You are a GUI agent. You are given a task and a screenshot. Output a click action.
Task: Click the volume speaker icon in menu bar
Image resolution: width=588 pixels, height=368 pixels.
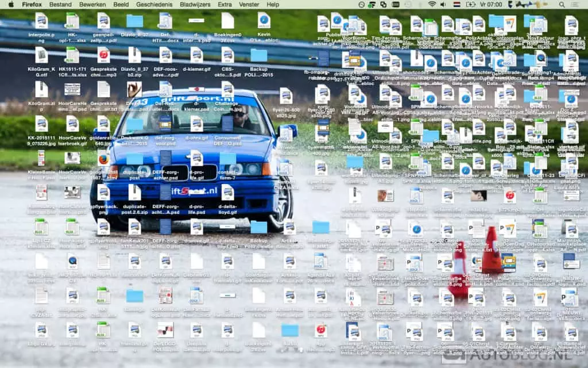pos(443,5)
